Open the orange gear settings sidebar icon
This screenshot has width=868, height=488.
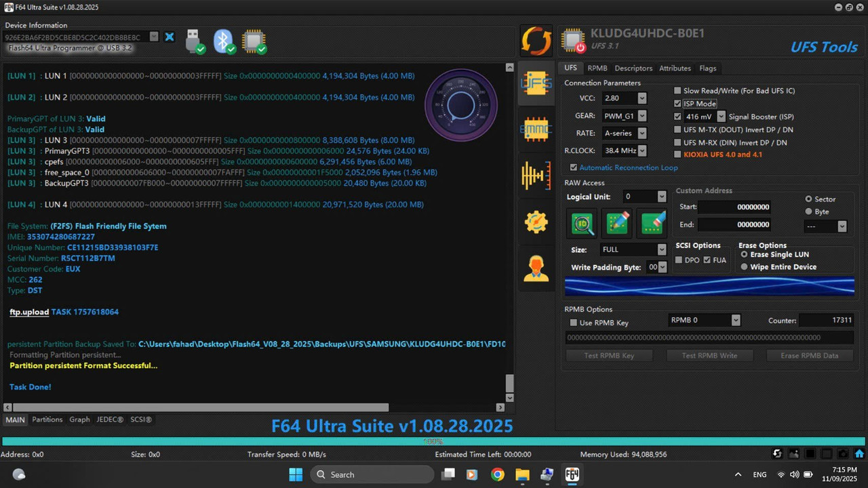(x=536, y=222)
